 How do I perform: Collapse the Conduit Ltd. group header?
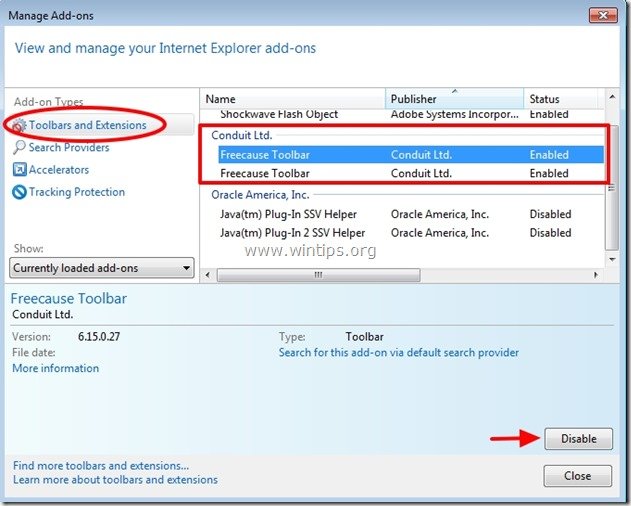[x=241, y=135]
